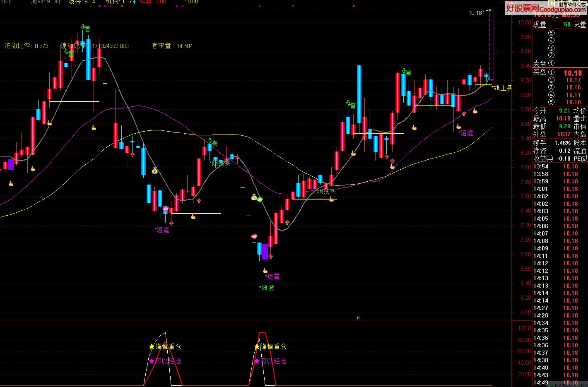Image resolution: width=588 pixels, height=387 pixels.
Task: Click the small blue arrow marker above indicator pane
Action: click(x=358, y=318)
